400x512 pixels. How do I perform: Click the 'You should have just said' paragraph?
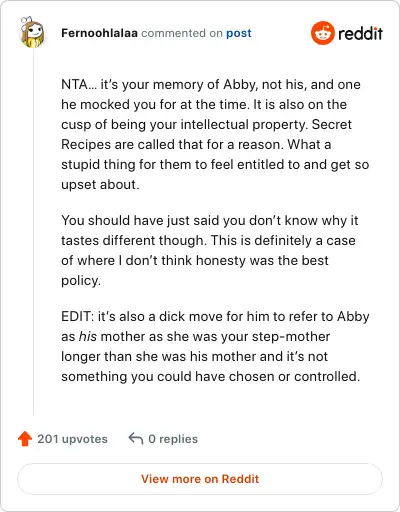[210, 250]
